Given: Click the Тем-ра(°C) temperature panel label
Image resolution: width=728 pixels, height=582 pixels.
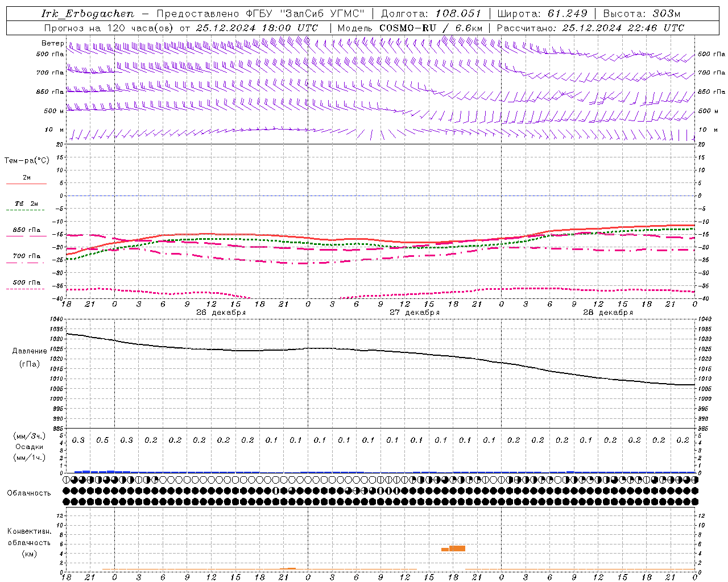Looking at the screenshot, I should coord(27,161).
